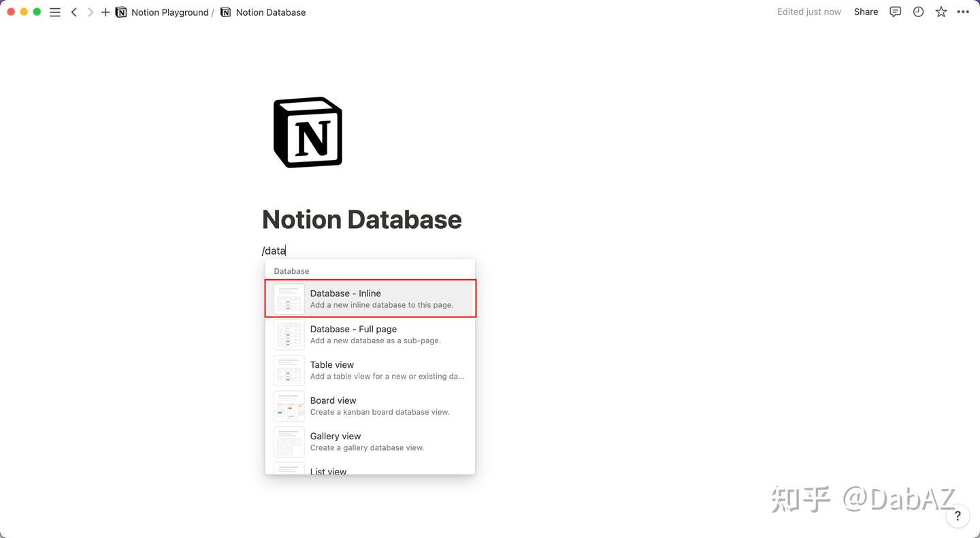Click the new page plus icon

[105, 12]
